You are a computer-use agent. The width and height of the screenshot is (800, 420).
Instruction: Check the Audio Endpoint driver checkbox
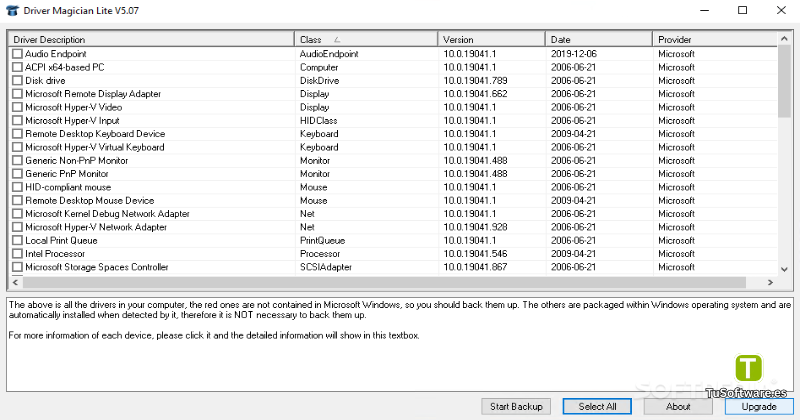(17, 54)
